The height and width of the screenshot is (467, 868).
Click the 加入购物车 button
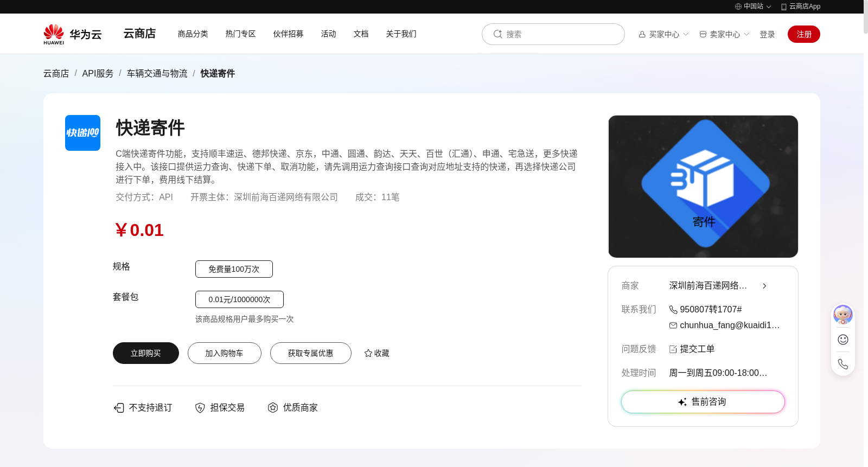coord(225,353)
